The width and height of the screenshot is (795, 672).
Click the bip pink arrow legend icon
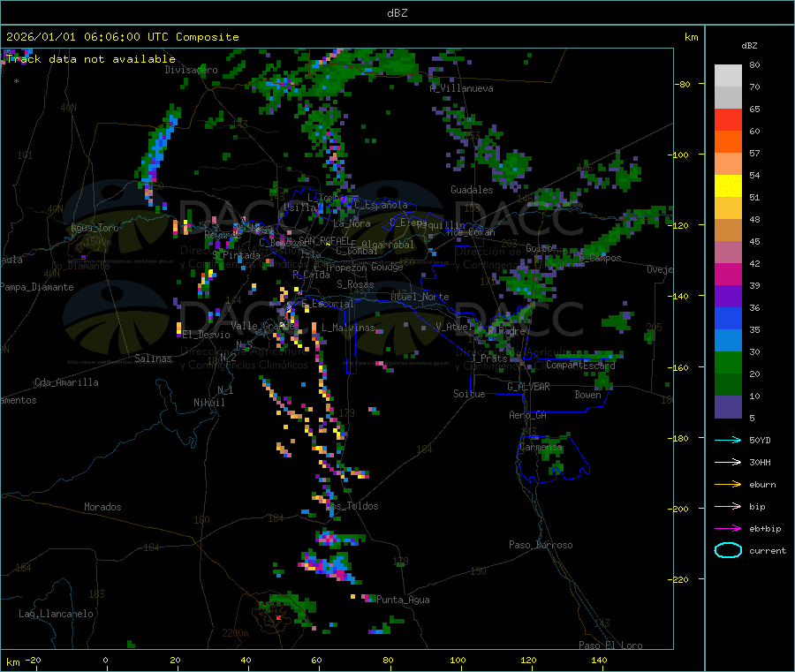(x=728, y=506)
